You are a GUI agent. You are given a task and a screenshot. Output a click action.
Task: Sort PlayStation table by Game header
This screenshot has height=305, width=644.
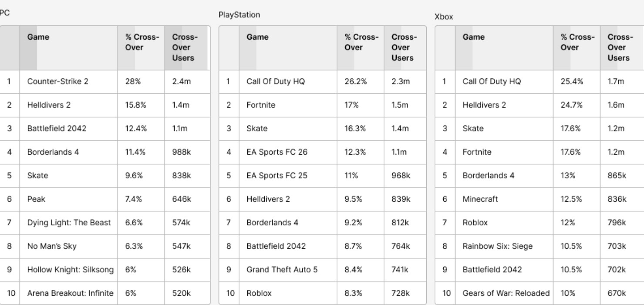click(x=288, y=47)
